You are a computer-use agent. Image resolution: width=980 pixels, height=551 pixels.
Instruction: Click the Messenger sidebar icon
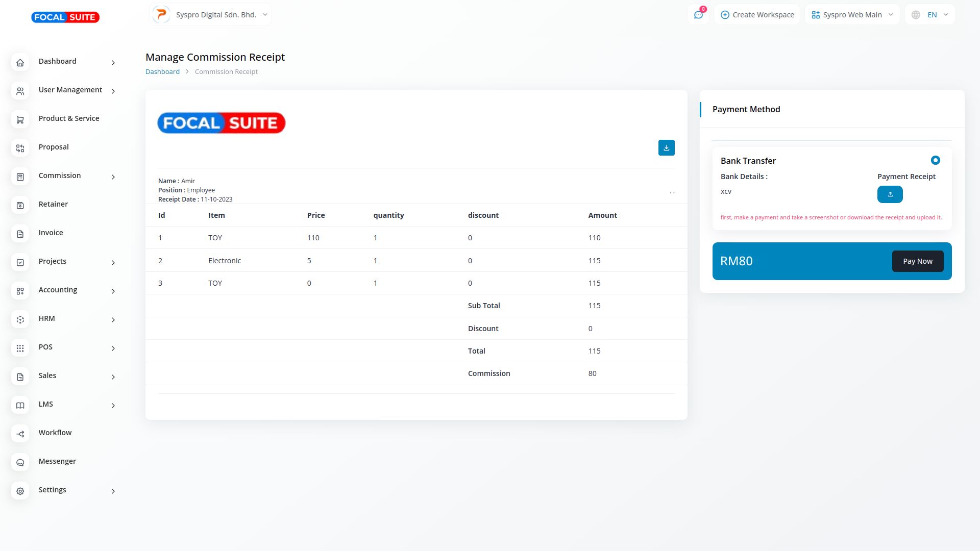coord(20,462)
